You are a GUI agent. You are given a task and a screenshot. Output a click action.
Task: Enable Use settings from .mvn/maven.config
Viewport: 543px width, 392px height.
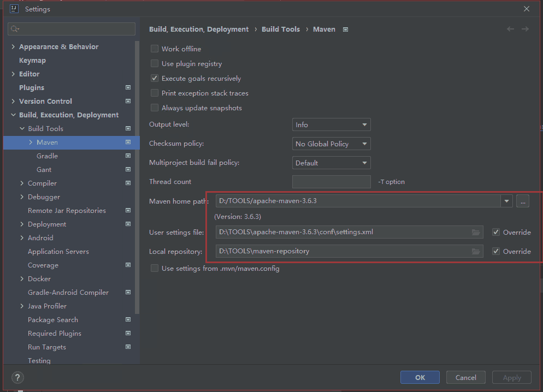(x=155, y=269)
